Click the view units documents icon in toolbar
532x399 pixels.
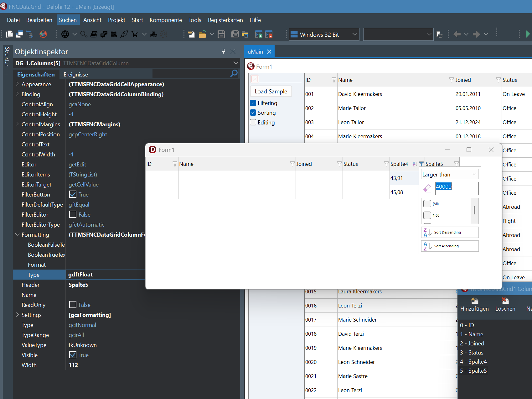click(x=9, y=34)
